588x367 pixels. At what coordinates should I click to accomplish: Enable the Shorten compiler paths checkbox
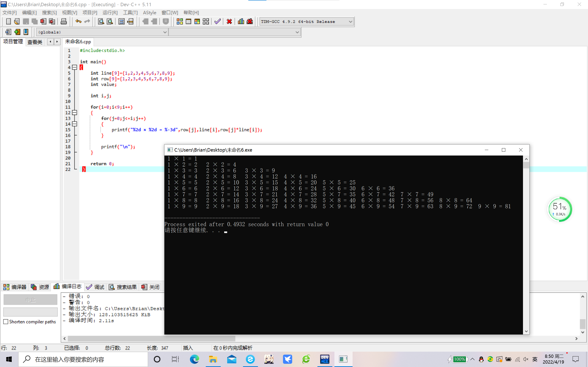(x=6, y=322)
